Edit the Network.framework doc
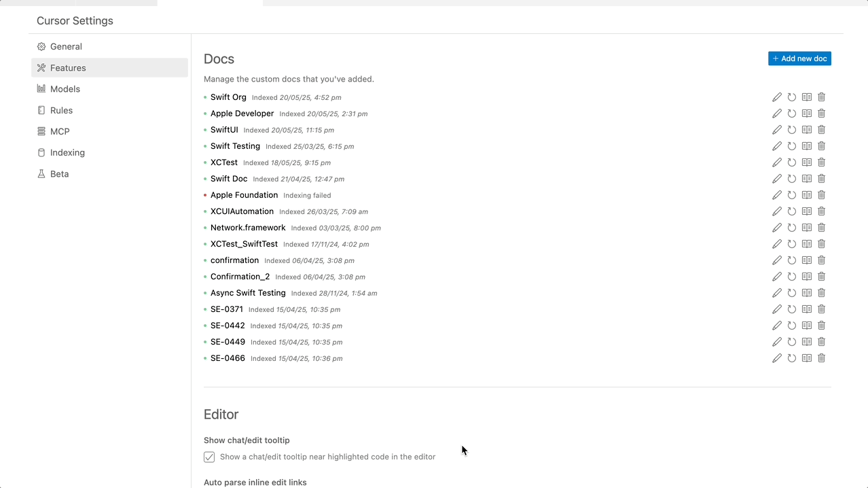 pos(777,228)
